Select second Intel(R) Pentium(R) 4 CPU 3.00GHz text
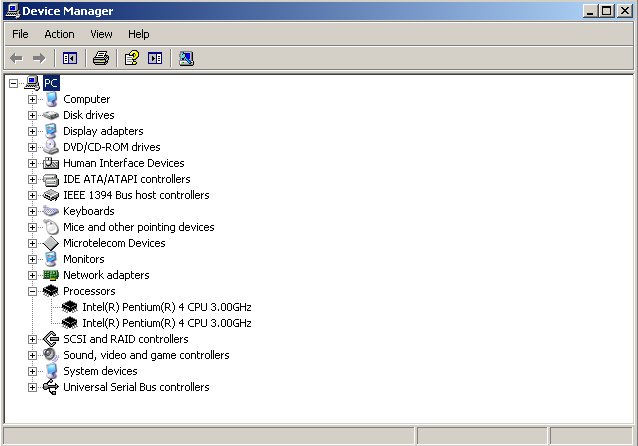The height and width of the screenshot is (446, 638). coord(167,323)
